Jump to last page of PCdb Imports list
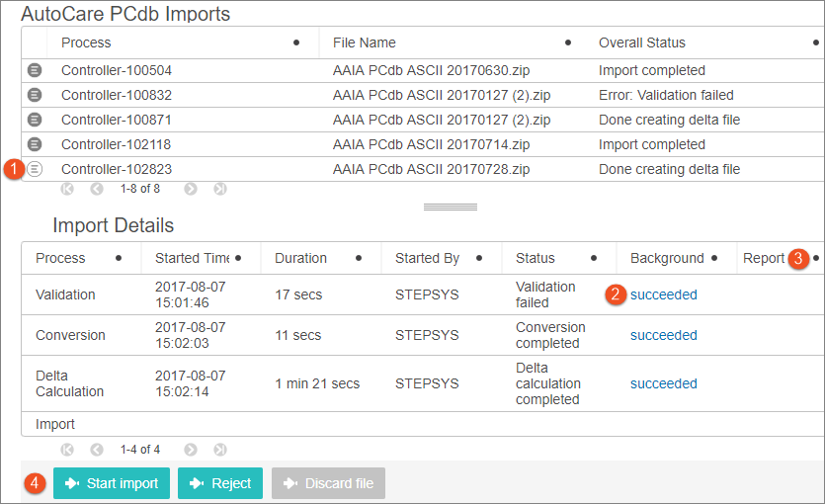825x504 pixels. [x=220, y=189]
